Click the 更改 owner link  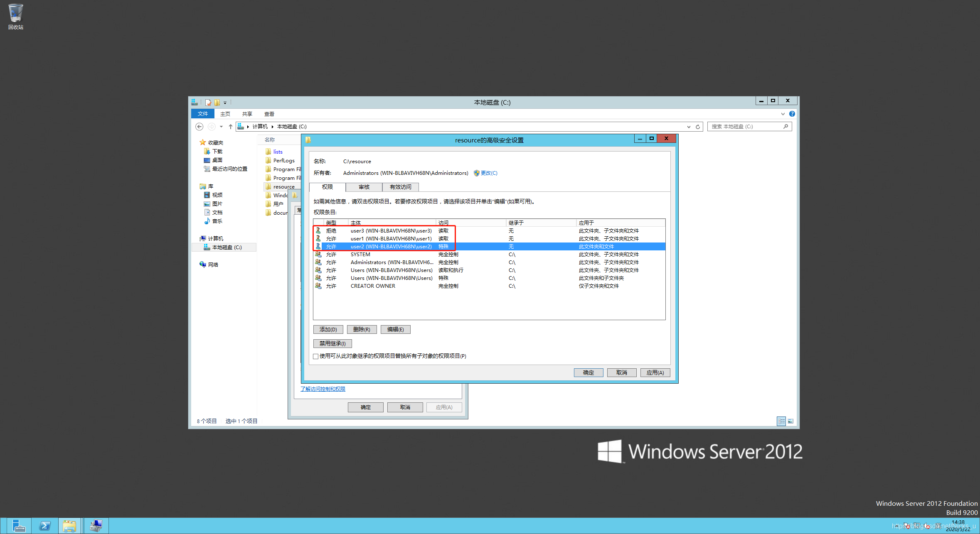489,173
